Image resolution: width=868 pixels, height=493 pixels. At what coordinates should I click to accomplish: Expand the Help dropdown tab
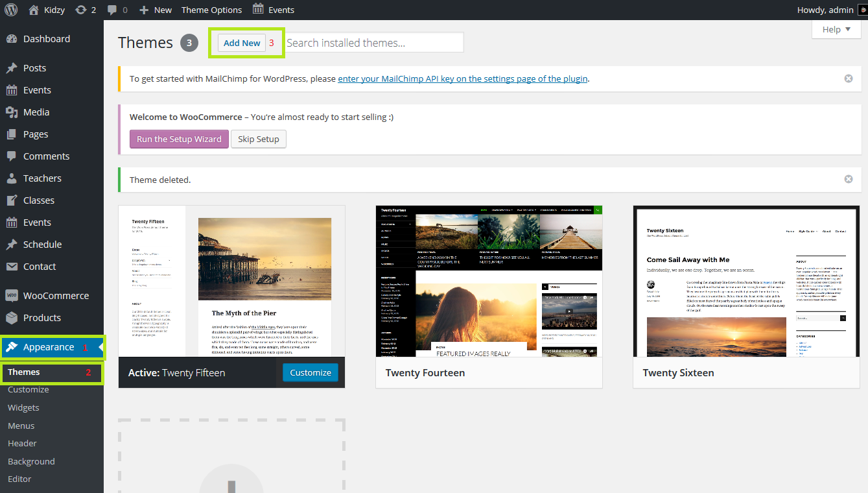(x=836, y=29)
